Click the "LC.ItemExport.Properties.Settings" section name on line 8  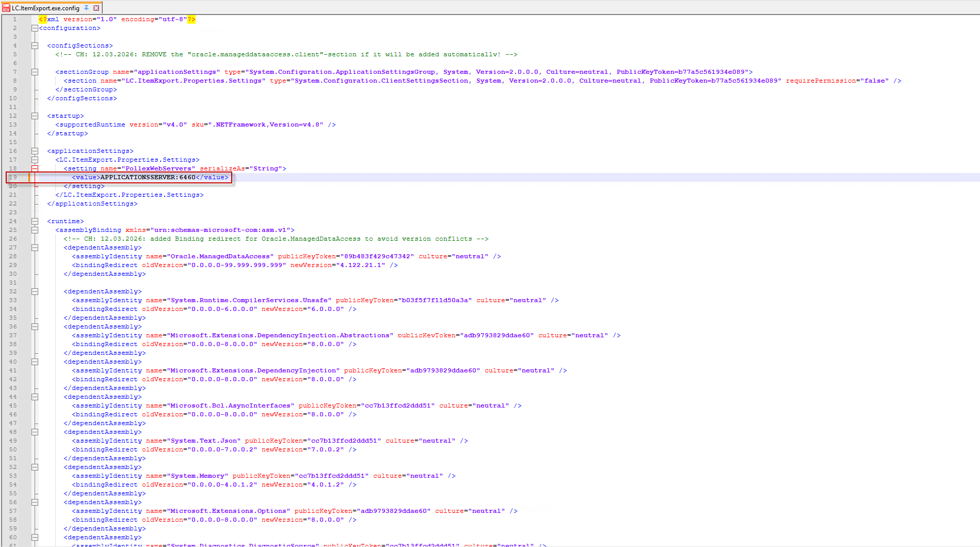pyautogui.click(x=194, y=81)
